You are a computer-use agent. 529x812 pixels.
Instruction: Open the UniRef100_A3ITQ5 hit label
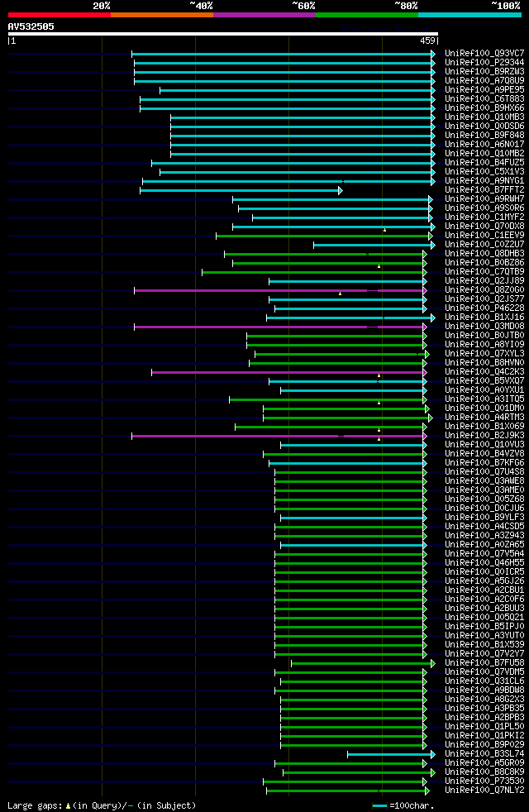[484, 399]
